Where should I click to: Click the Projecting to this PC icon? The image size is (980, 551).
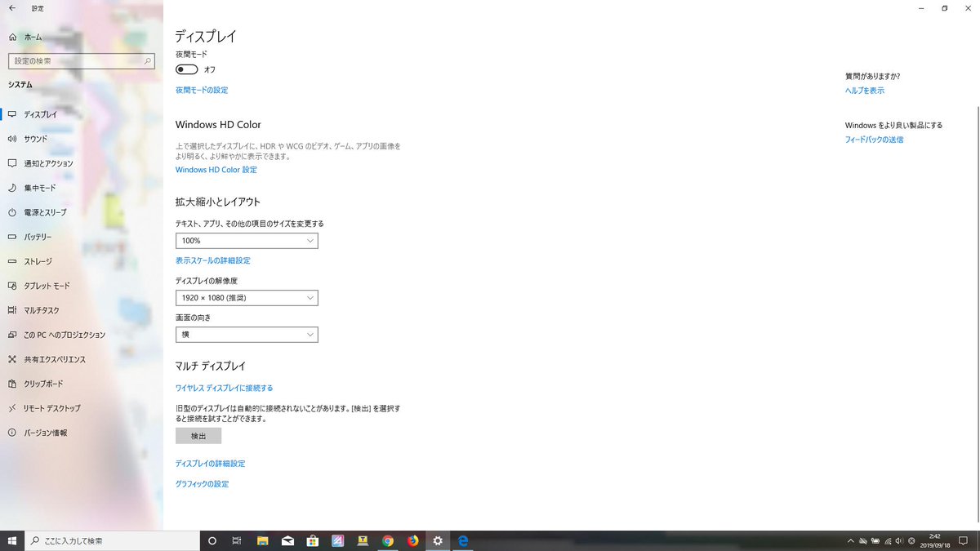(12, 335)
